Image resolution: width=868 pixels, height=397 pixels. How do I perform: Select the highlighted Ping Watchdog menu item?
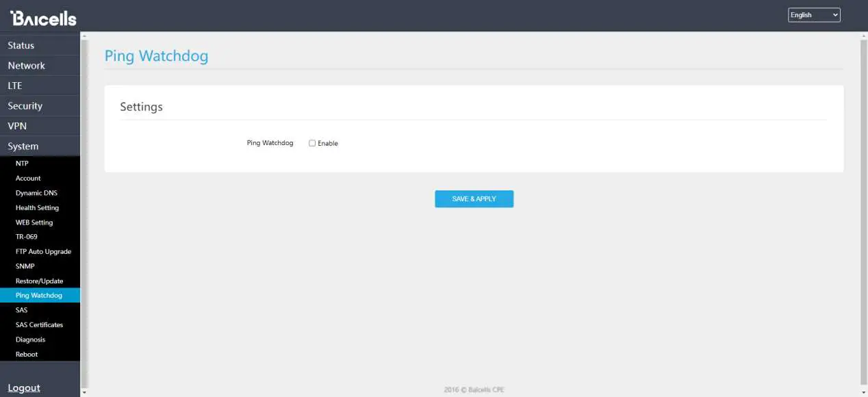tap(40, 296)
